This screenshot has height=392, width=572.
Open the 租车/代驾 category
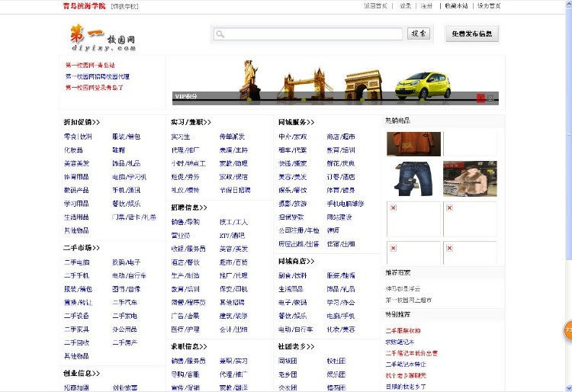(x=293, y=150)
